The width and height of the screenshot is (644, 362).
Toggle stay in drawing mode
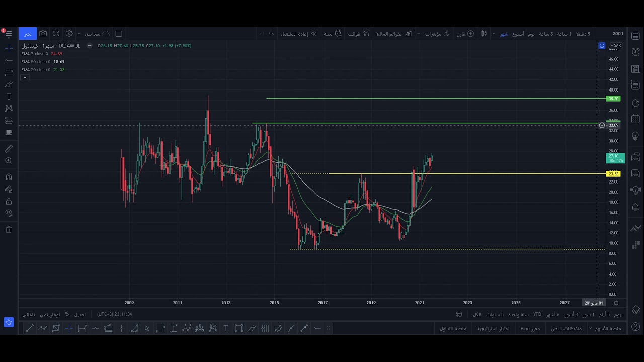coord(9,189)
